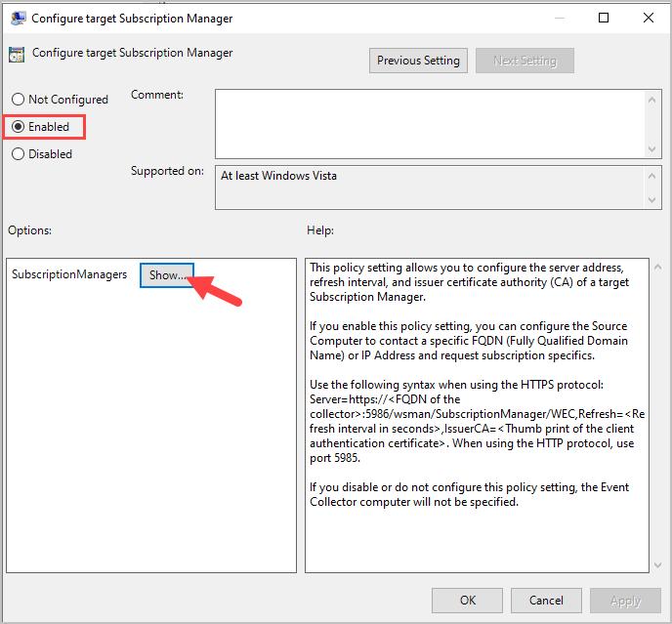Image resolution: width=672 pixels, height=624 pixels.
Task: Click the Next Setting button
Action: click(x=525, y=61)
